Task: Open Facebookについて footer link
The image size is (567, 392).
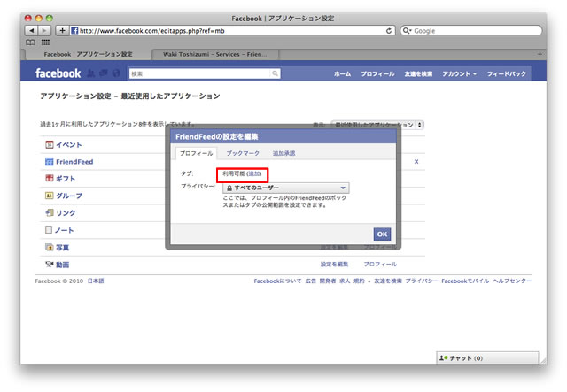Action: click(x=277, y=281)
